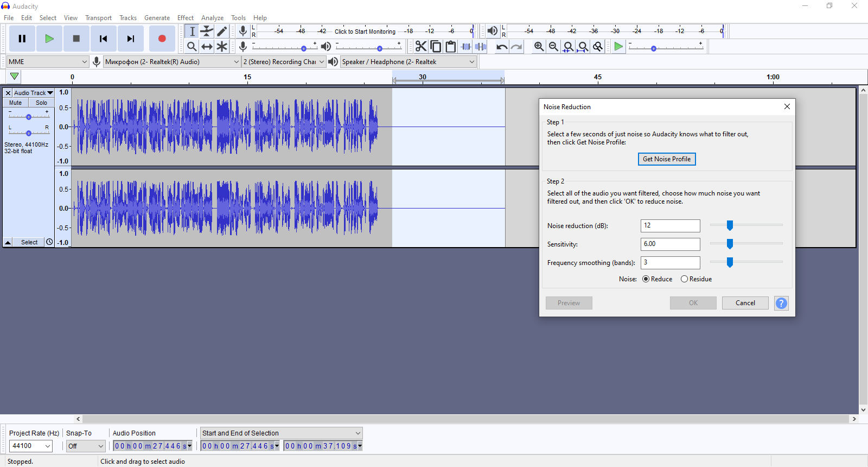Open the Generate menu
Viewport: 868px width, 467px height.
[x=157, y=18]
